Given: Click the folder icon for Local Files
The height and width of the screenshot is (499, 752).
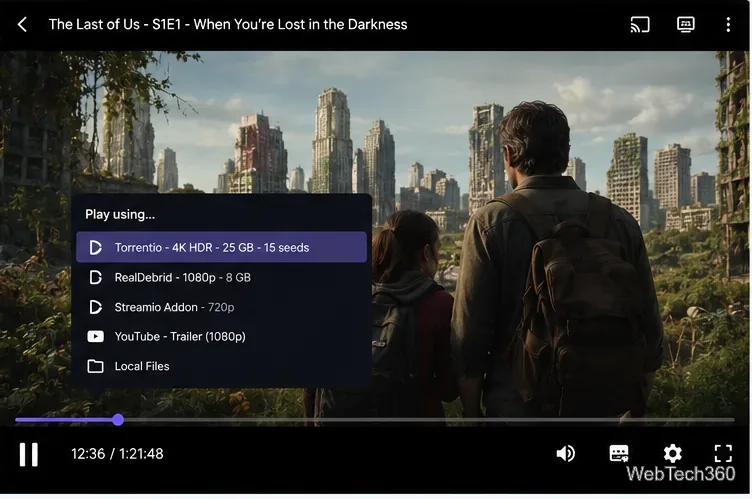Looking at the screenshot, I should [x=95, y=366].
